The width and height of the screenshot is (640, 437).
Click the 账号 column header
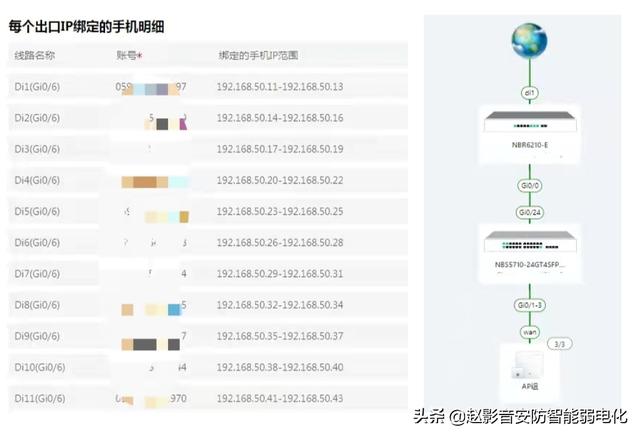click(x=129, y=55)
